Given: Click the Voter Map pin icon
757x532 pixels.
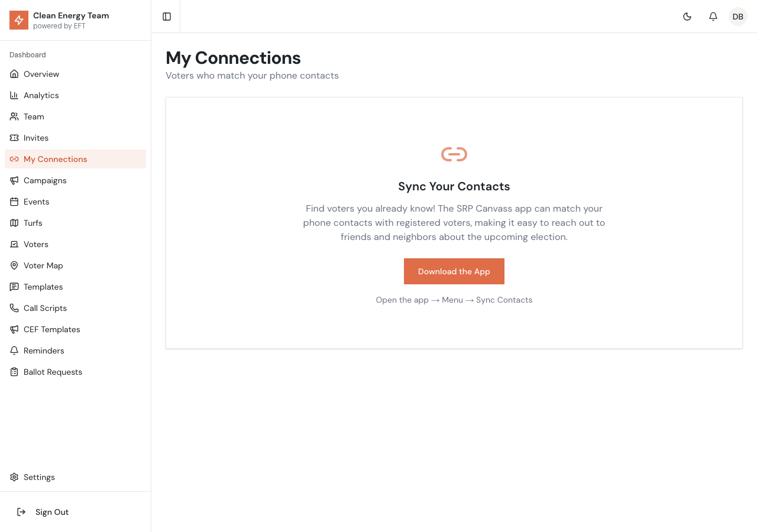Looking at the screenshot, I should [x=14, y=265].
